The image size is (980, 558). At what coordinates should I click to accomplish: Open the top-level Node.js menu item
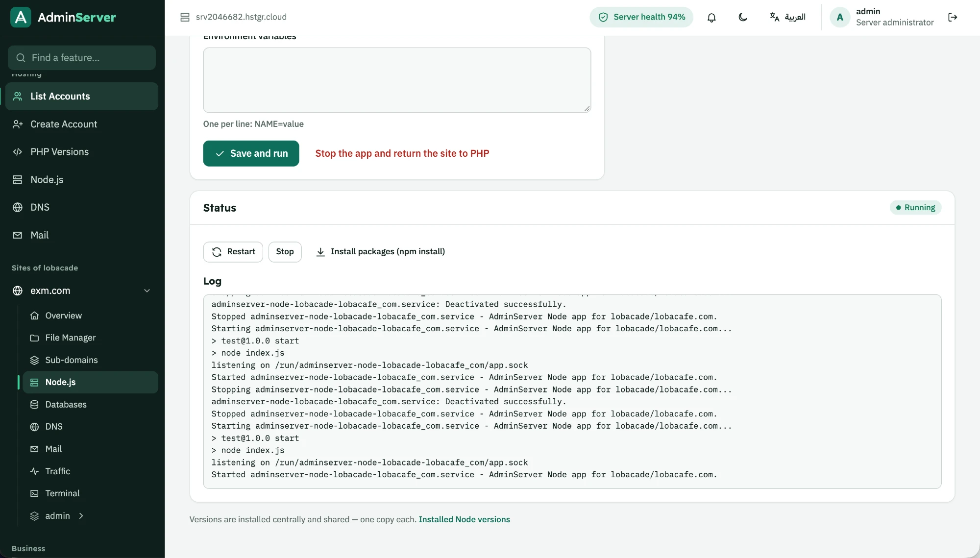[82, 179]
